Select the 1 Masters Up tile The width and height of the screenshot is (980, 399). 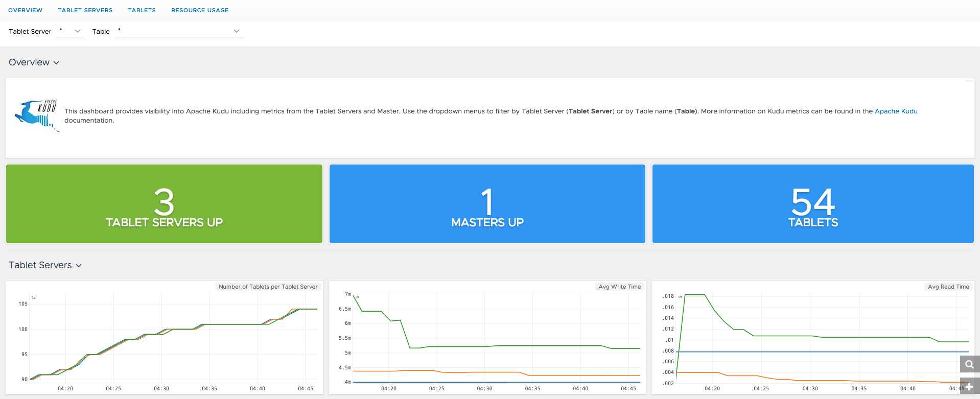tap(487, 204)
